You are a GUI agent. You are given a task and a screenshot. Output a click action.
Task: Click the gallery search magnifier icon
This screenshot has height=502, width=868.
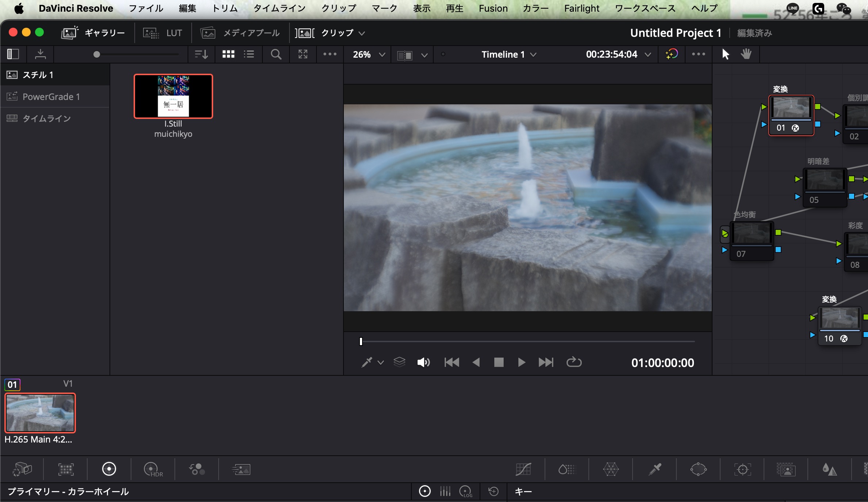pyautogui.click(x=276, y=54)
